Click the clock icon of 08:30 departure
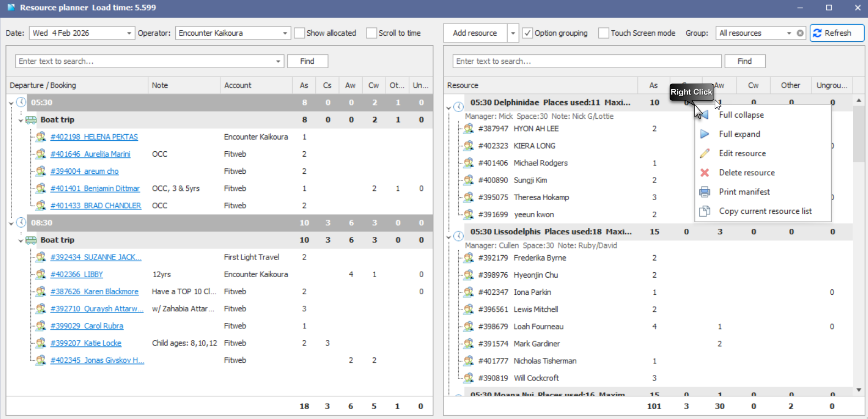 21,223
